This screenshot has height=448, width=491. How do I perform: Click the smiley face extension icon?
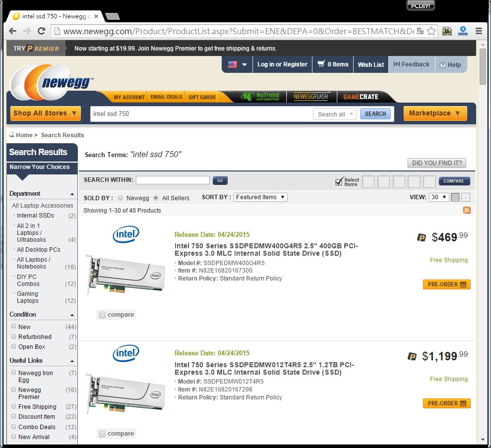[447, 31]
